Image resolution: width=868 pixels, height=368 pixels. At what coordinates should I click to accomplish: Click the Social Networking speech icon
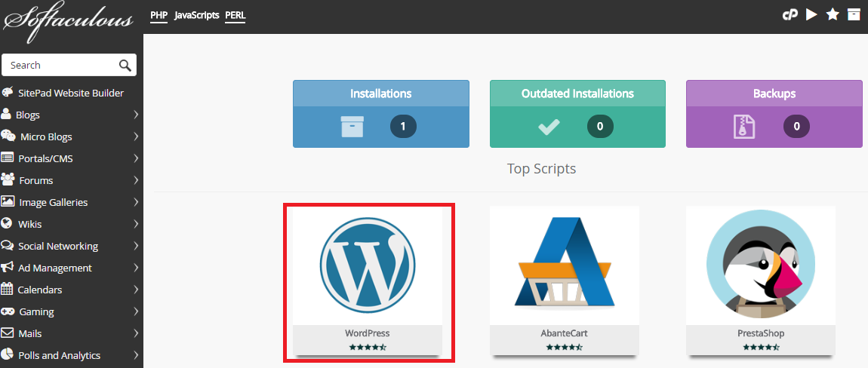coord(8,245)
